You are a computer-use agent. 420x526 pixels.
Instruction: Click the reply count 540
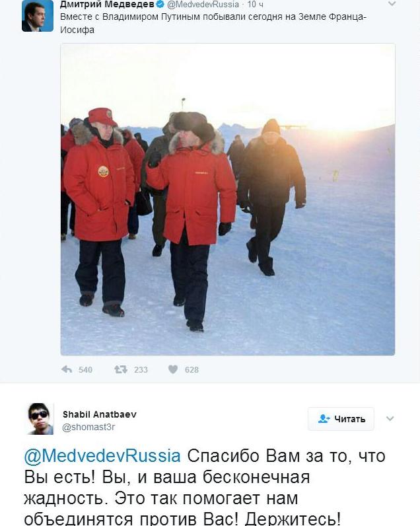click(x=85, y=369)
